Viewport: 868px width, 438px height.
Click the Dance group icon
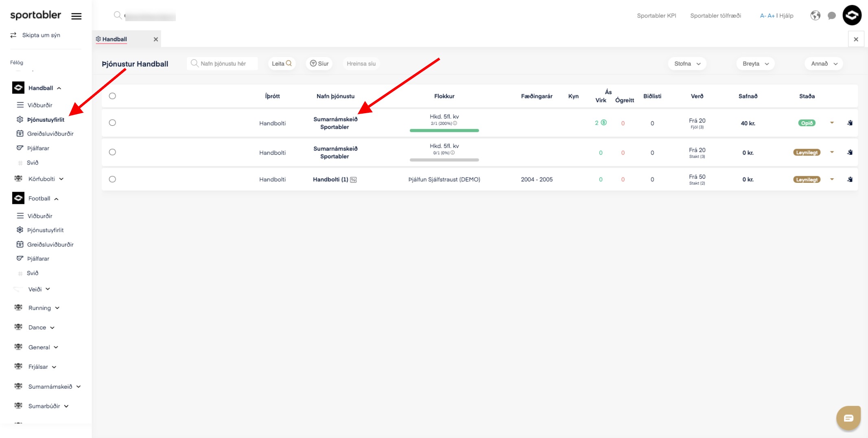click(18, 327)
